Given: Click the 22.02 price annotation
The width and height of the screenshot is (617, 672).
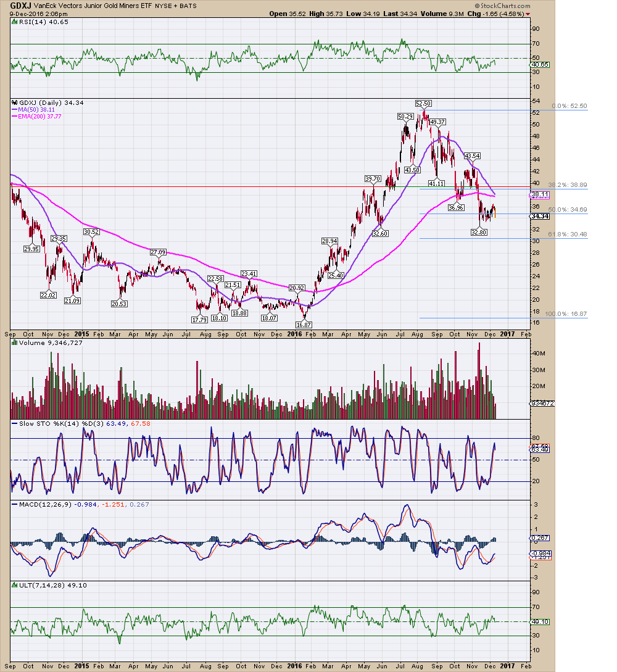Looking at the screenshot, I should (48, 296).
